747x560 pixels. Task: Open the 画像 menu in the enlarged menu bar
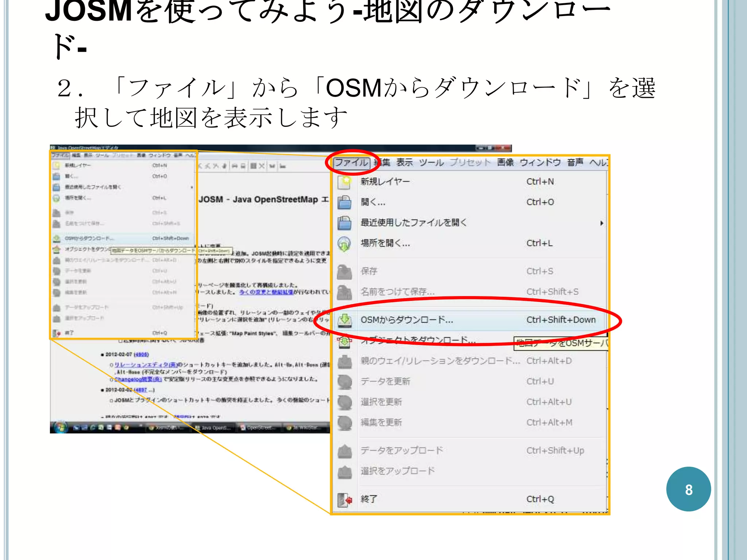tap(506, 163)
